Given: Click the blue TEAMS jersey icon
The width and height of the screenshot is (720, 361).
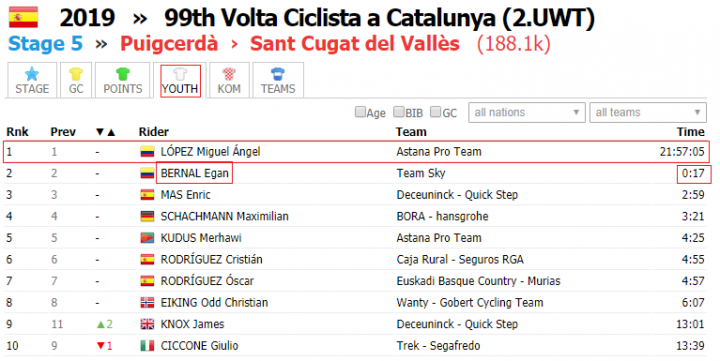Looking at the screenshot, I should [x=278, y=73].
